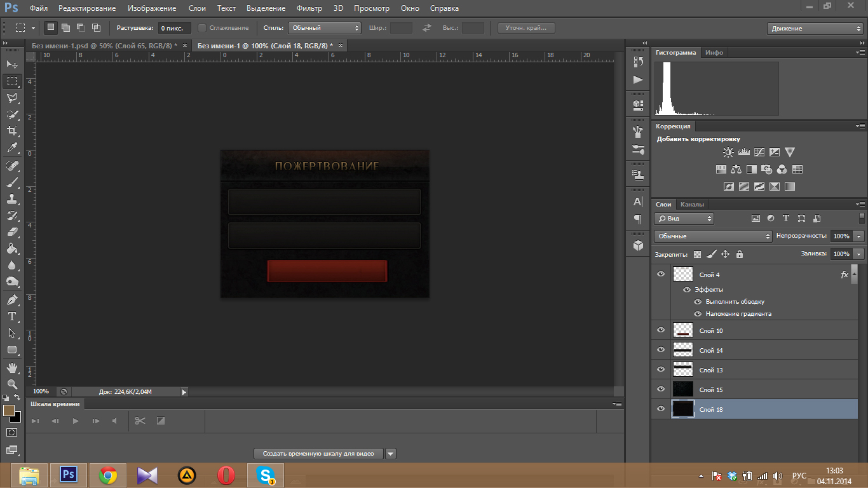The height and width of the screenshot is (488, 868).
Task: Add a Brightness/Contrast adjustment
Action: [728, 152]
